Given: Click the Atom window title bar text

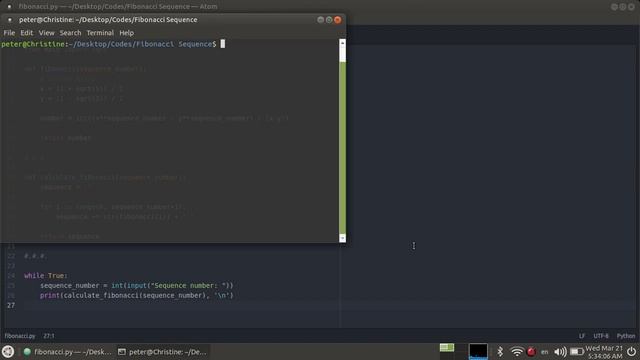Looking at the screenshot, I should pyautogui.click(x=118, y=6).
